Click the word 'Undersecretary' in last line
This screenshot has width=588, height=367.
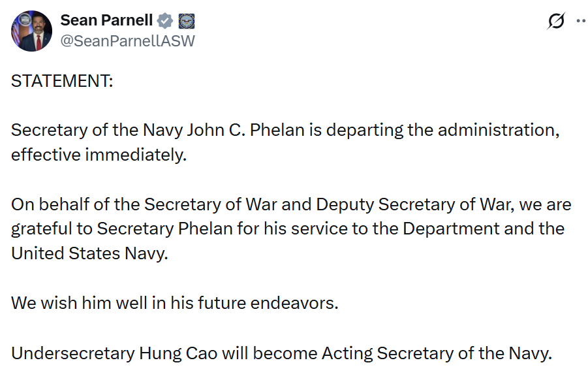tap(72, 353)
